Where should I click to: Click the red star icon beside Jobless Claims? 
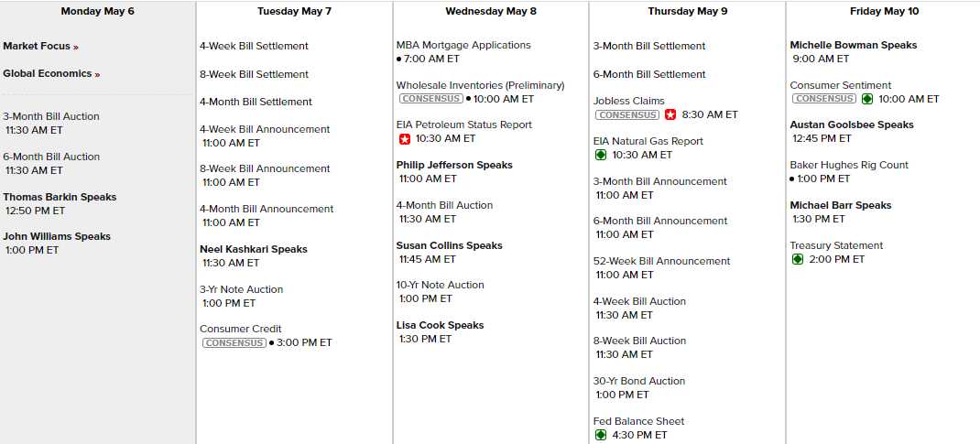coord(670,114)
